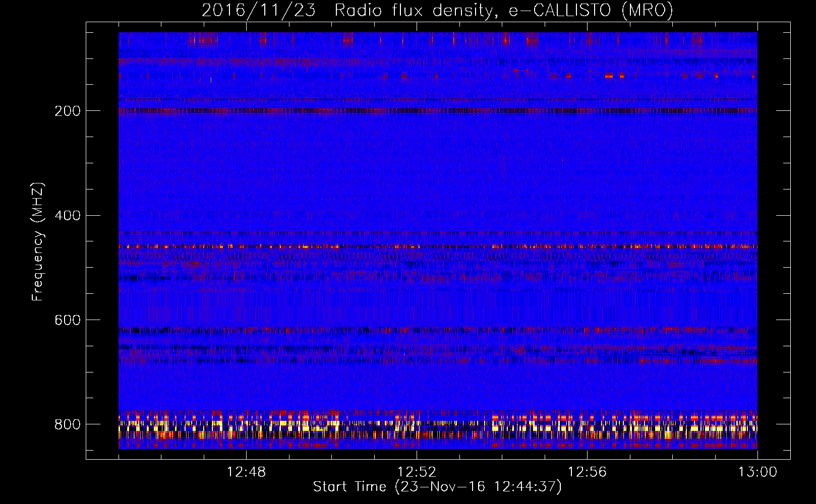Screen dimensions: 816x504
Task: Click the 400 frequency tick label
Action: 67,216
